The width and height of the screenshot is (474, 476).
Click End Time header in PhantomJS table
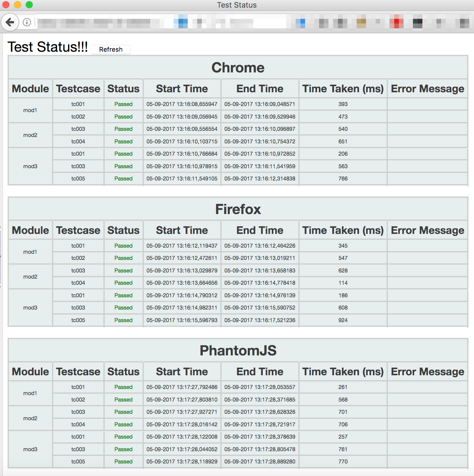(x=260, y=371)
